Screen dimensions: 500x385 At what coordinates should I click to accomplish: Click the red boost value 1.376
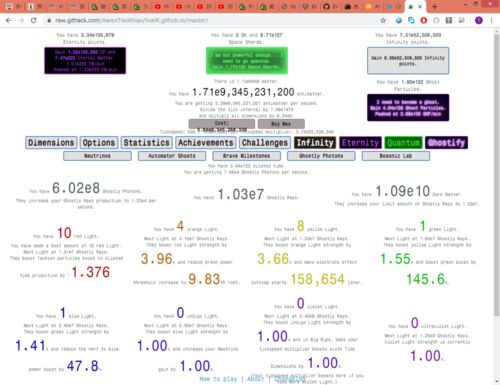tap(91, 272)
